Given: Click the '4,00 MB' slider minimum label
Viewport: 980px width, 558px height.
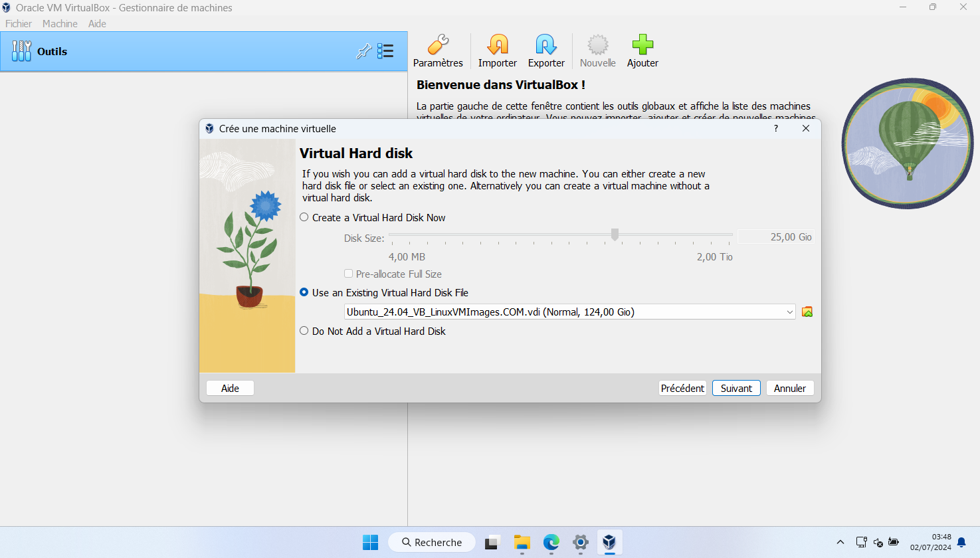Looking at the screenshot, I should (407, 256).
